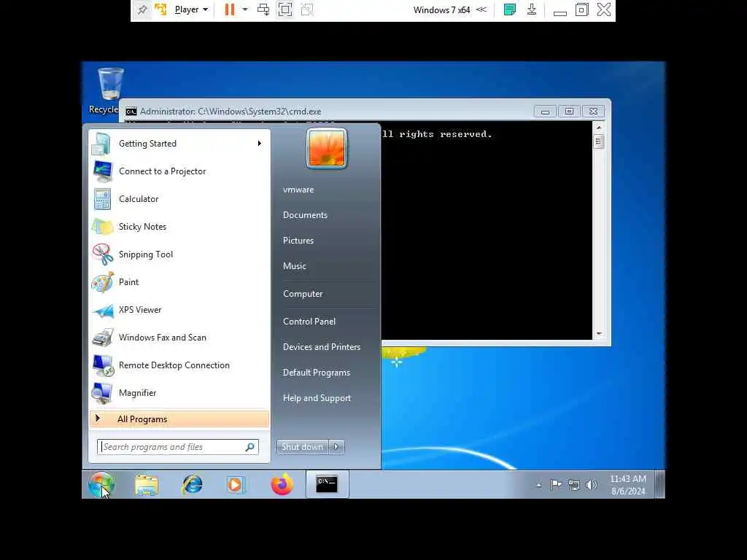Screen dimensions: 747x560
Task: Open Devices and Printers
Action: (x=322, y=347)
